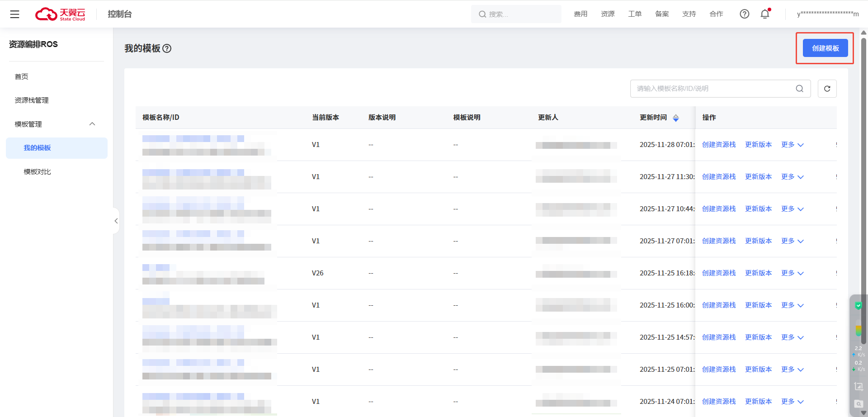Click the help icon beside 我的模板 title
868x417 pixels.
pyautogui.click(x=167, y=48)
